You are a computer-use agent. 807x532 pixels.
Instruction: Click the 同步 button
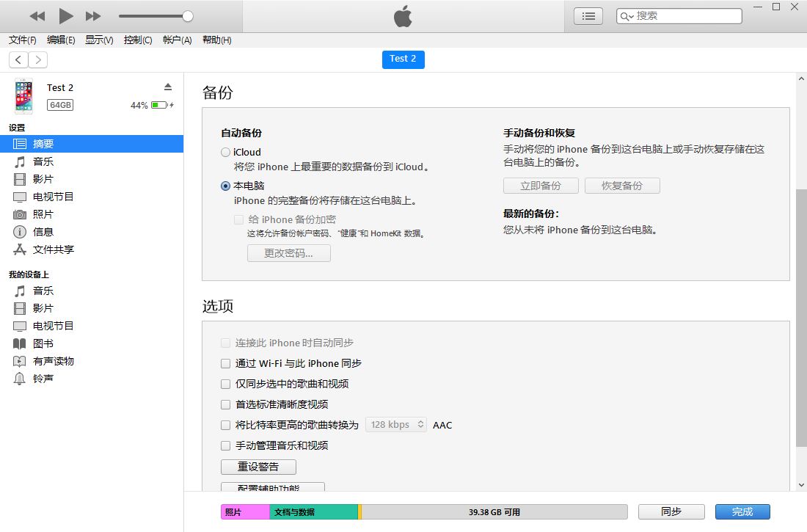tap(671, 512)
